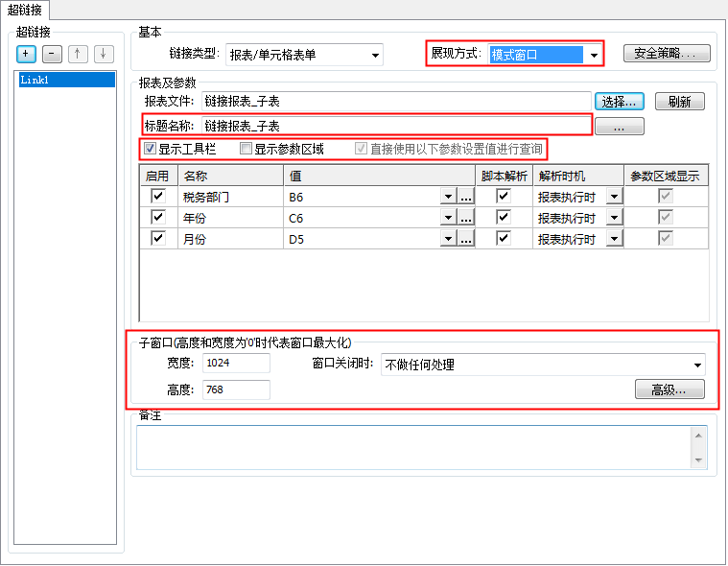Expand the 窗口关闭时 dropdown
Screen dimensions: 728x566
pyautogui.click(x=697, y=365)
